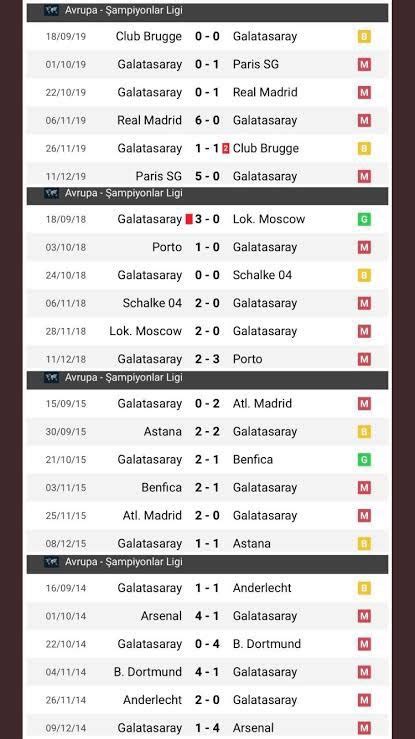Screen dimensions: 415x739
Task: Click the league flag icon in the first Şampiyonlar Ligi header
Action: (51, 10)
